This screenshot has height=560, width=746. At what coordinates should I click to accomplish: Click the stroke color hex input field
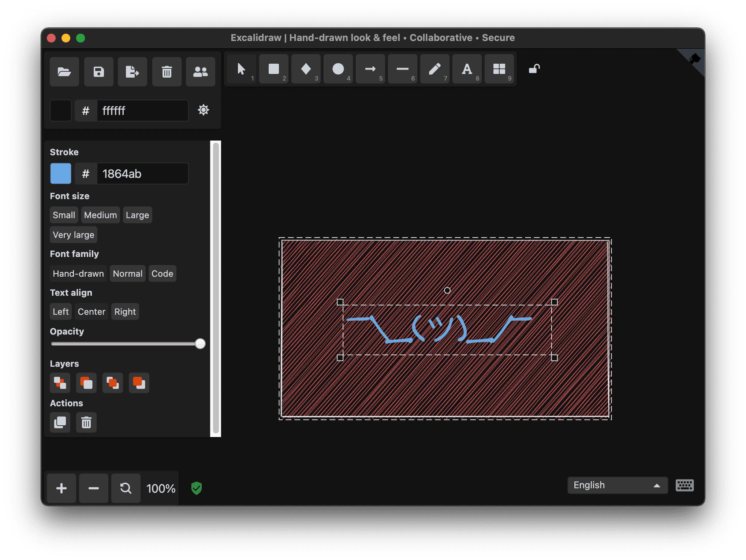143,173
